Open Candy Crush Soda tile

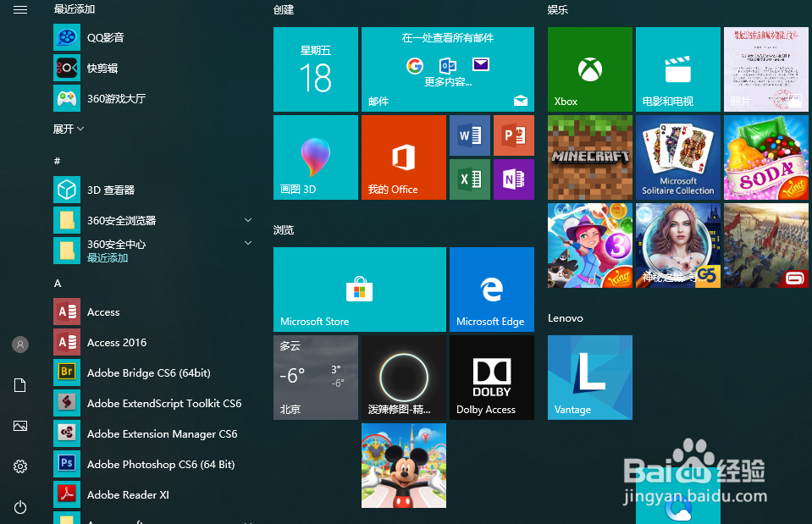tap(766, 157)
